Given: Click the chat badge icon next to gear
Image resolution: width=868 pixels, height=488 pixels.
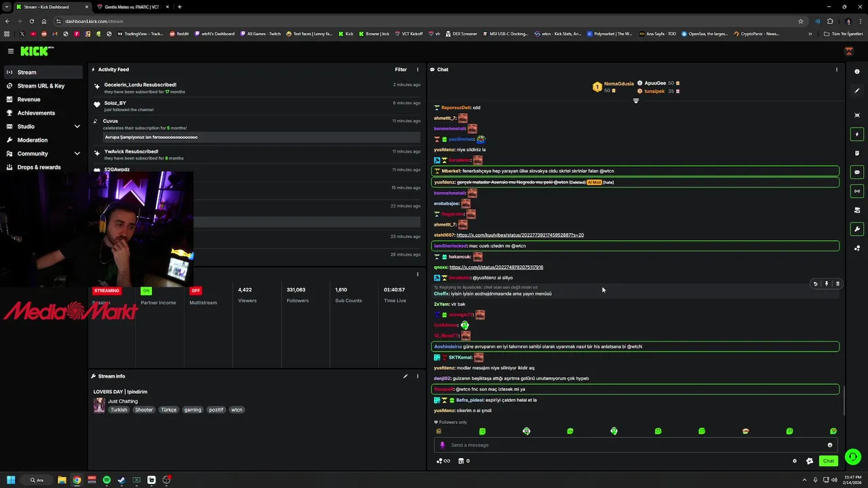Looking at the screenshot, I should click(x=809, y=461).
